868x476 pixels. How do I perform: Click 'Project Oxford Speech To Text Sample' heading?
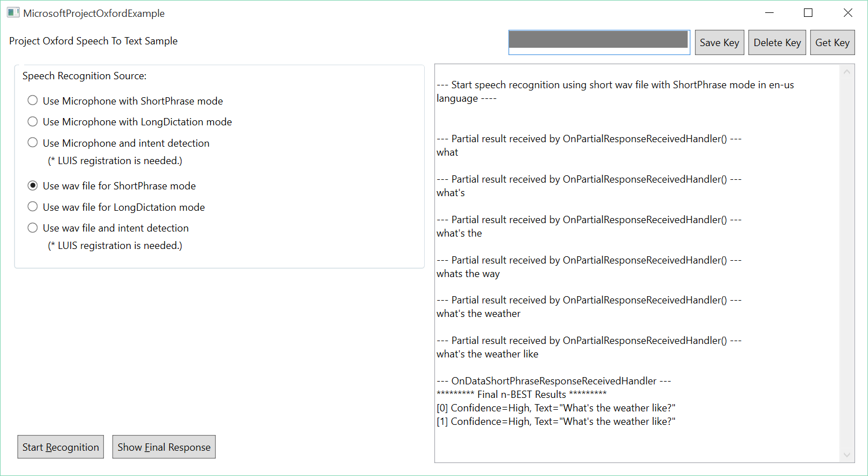click(x=93, y=41)
